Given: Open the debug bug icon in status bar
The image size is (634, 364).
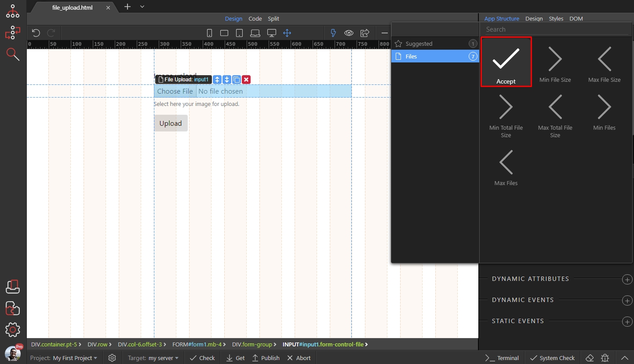Looking at the screenshot, I should click(605, 358).
